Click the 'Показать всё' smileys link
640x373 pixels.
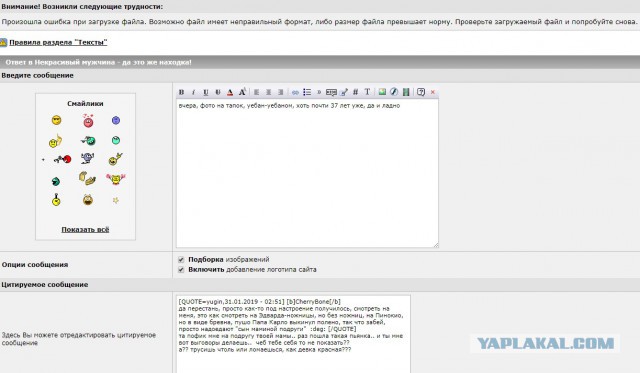pyautogui.click(x=85, y=229)
